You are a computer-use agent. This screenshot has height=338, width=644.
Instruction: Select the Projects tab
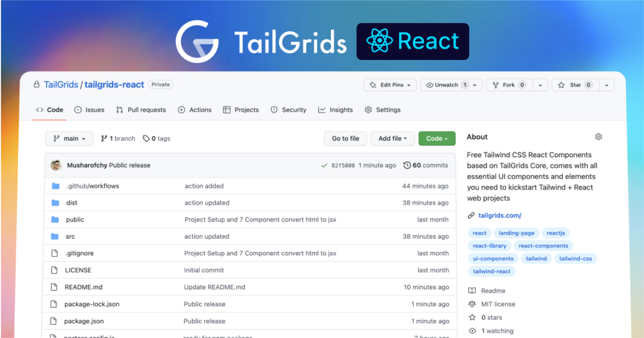(x=241, y=109)
